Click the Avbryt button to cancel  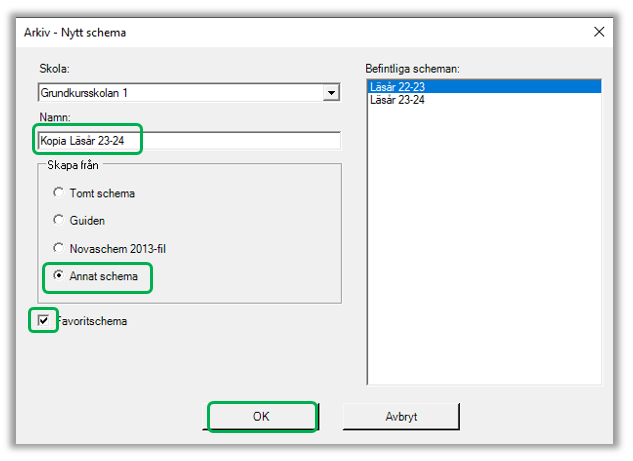[x=400, y=416]
